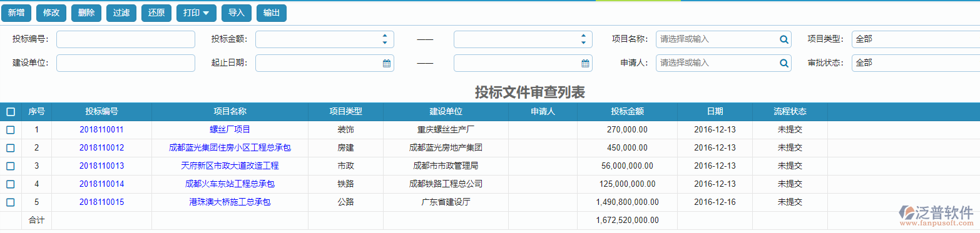980x233 pixels.
Task: Open bid number 2018110011 link
Action: pos(101,130)
